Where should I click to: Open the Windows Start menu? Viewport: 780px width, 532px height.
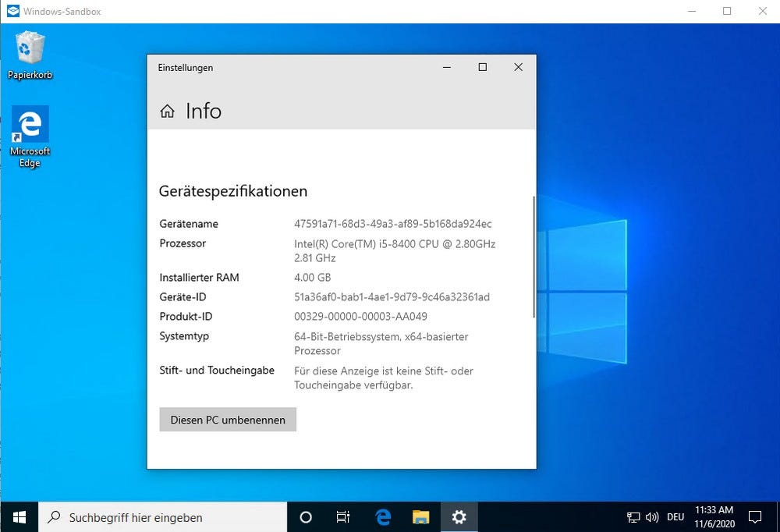(19, 517)
